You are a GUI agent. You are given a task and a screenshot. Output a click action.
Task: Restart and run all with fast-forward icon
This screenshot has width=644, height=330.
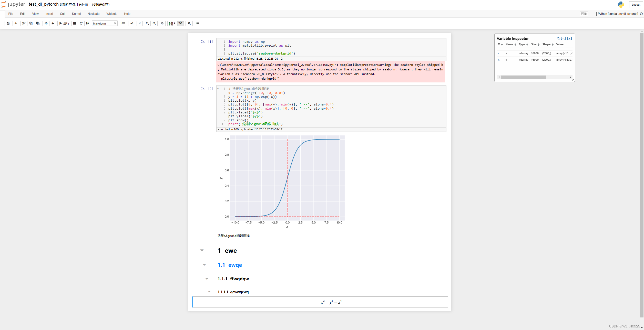(x=88, y=23)
